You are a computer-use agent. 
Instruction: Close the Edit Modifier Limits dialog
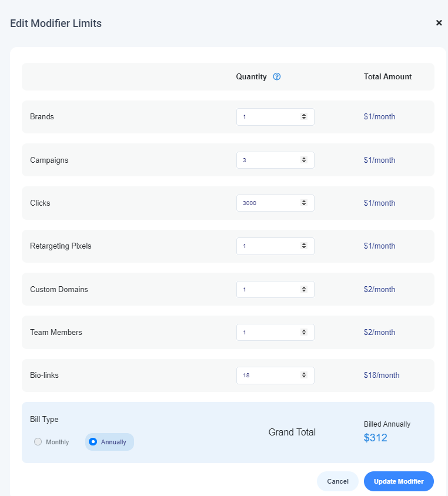click(439, 23)
